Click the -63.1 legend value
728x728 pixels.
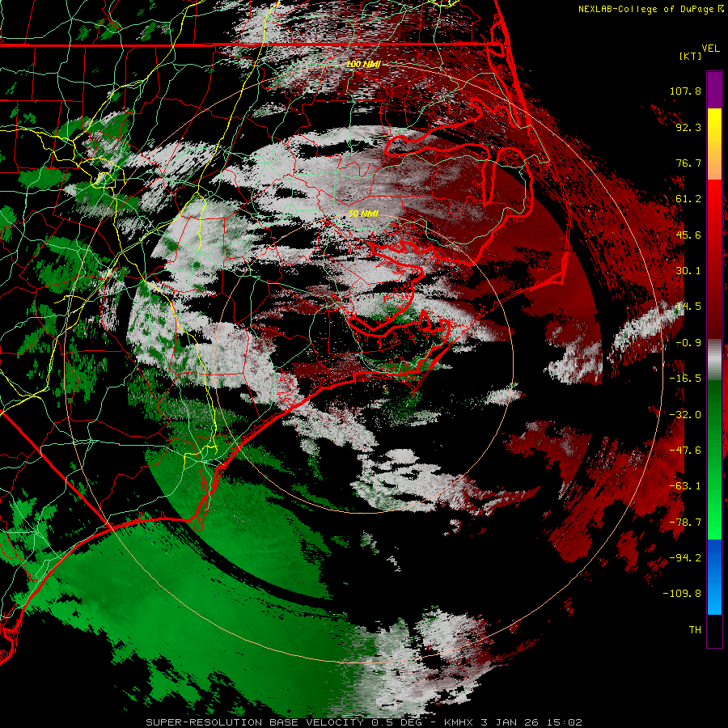(x=685, y=486)
